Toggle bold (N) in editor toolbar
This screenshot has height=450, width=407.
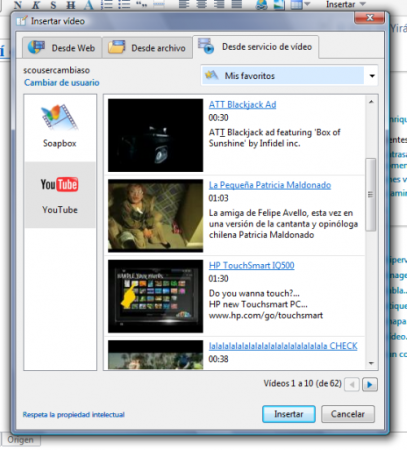pos(18,5)
